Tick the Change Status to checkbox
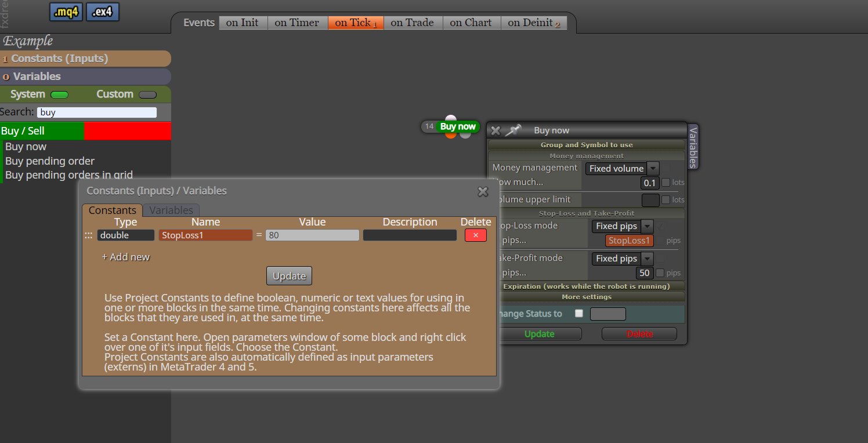868x443 pixels. (578, 314)
